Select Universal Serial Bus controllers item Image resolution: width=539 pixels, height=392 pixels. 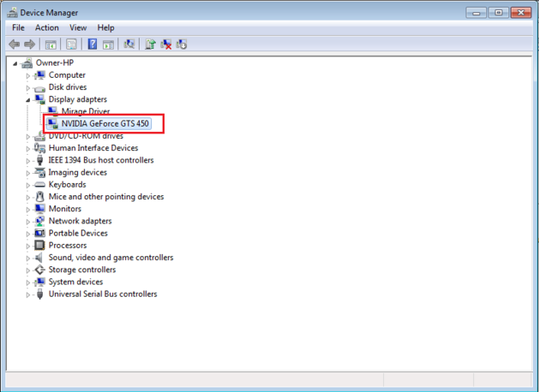(x=102, y=294)
